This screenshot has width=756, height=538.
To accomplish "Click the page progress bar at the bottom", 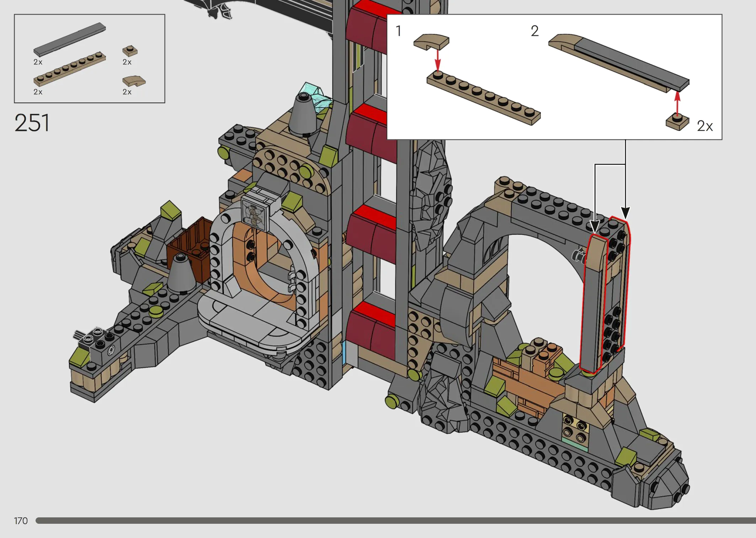I will (x=396, y=521).
